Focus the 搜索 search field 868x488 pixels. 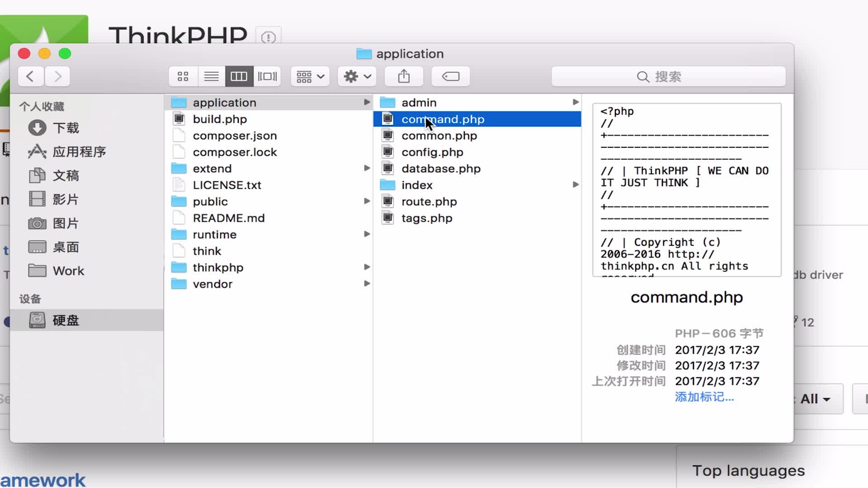point(668,76)
